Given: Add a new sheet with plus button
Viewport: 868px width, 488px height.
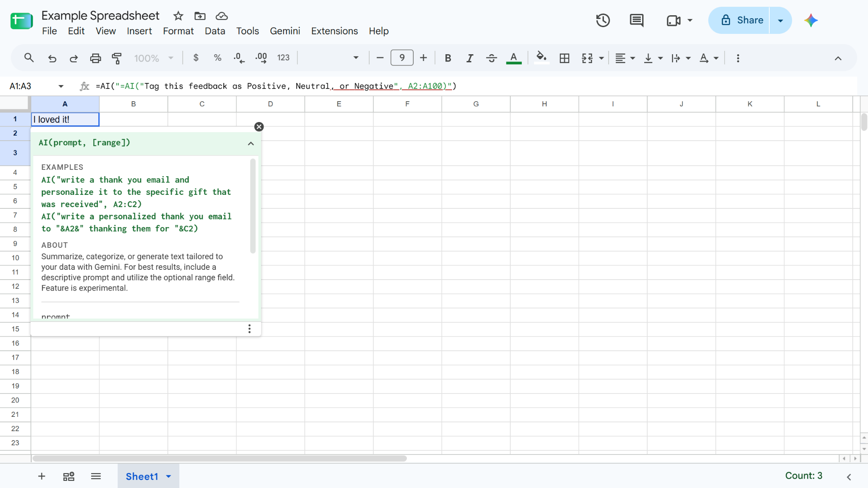Looking at the screenshot, I should [x=42, y=476].
